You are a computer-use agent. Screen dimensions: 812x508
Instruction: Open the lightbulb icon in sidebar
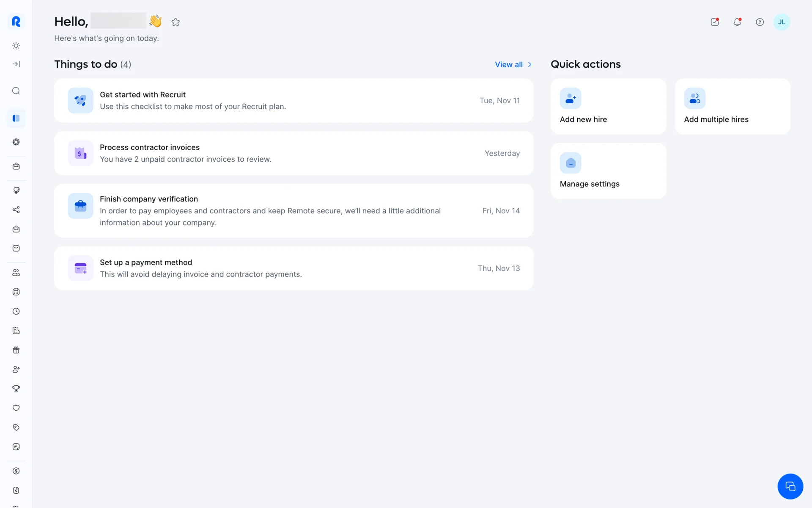16,190
